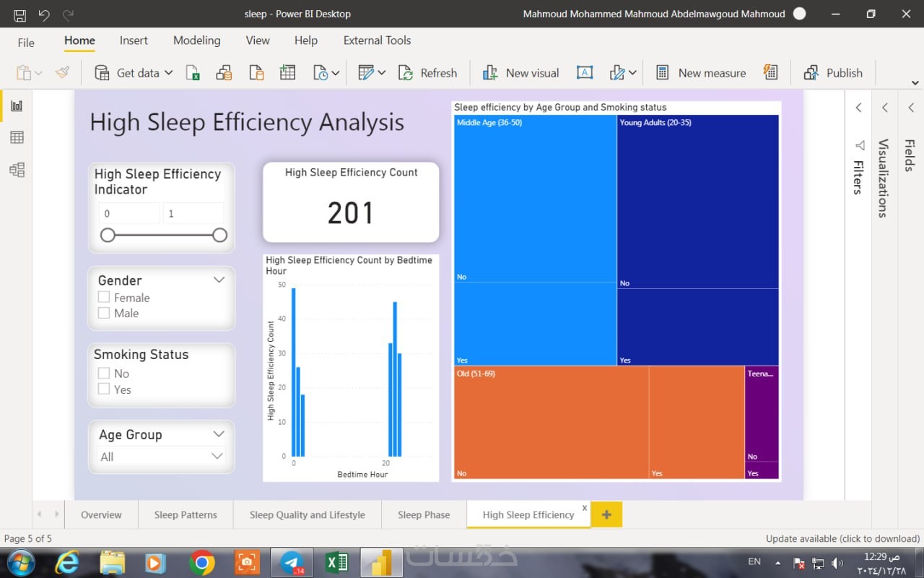The image size is (924, 578).
Task: Click the Transform data icon
Action: pyautogui.click(x=366, y=72)
